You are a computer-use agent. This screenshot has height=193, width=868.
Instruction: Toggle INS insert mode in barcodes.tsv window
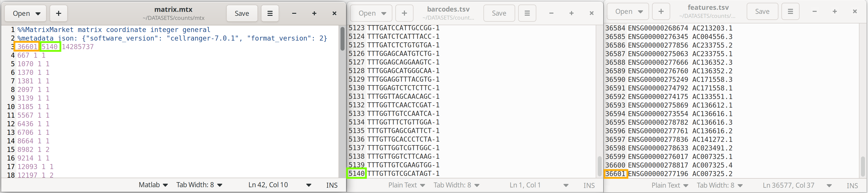pyautogui.click(x=589, y=185)
